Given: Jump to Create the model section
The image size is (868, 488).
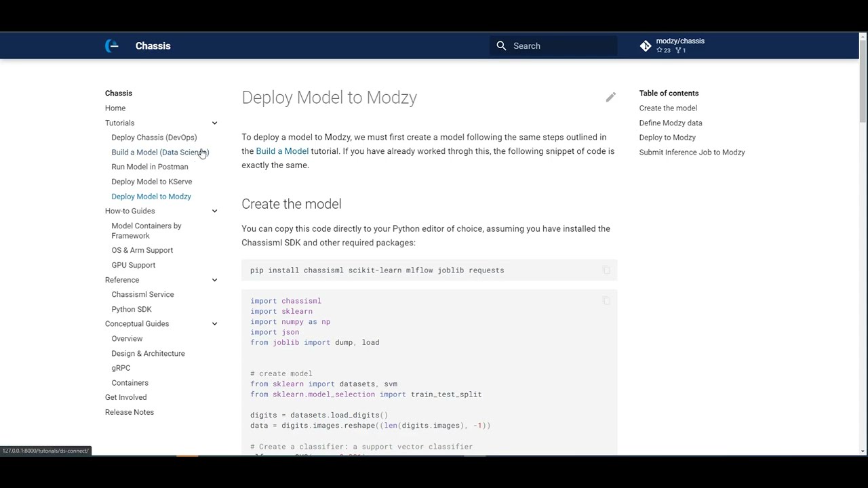Looking at the screenshot, I should point(668,108).
